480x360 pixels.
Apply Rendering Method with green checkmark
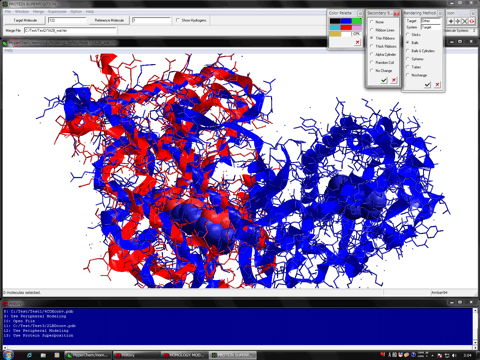tap(427, 85)
